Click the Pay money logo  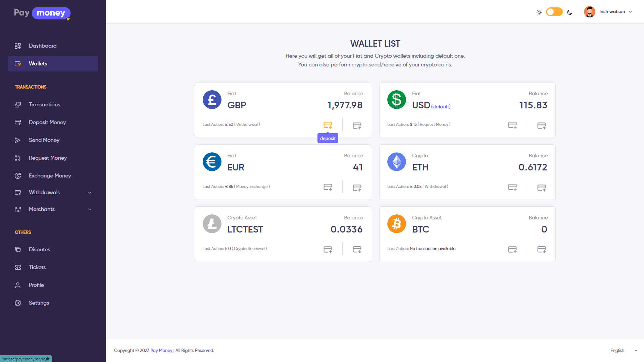(42, 13)
